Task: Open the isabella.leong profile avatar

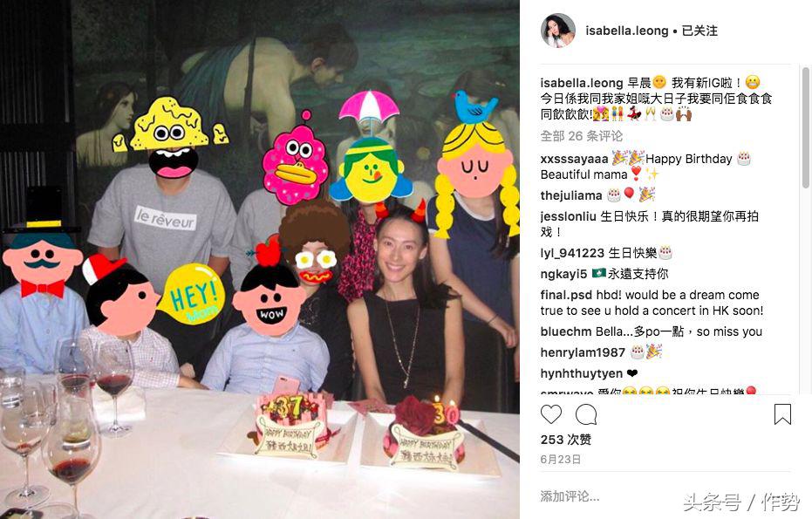Action: point(557,31)
